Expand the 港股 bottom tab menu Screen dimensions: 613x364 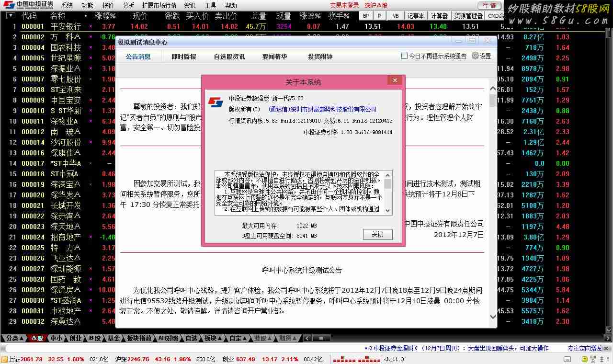[x=262, y=338]
